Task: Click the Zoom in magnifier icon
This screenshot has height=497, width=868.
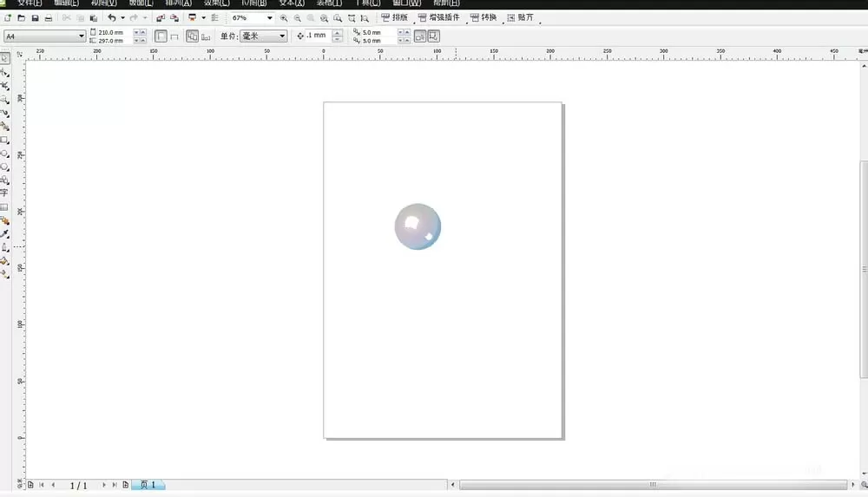Action: point(284,18)
